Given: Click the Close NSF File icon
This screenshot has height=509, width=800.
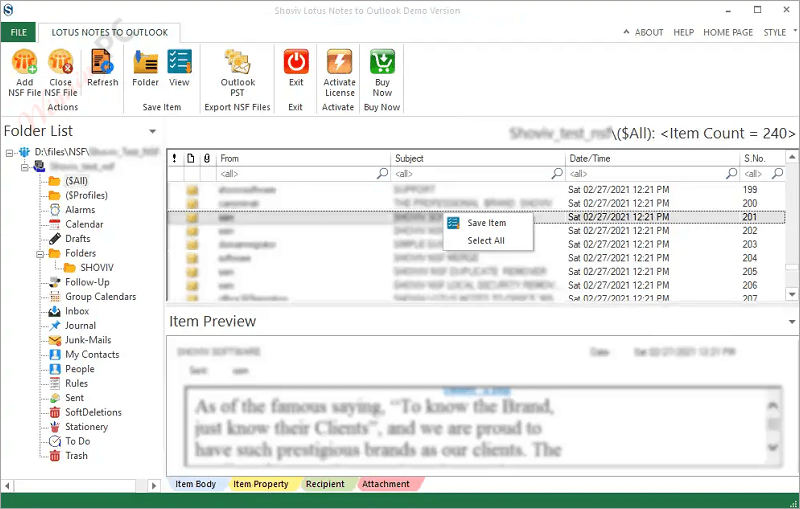Looking at the screenshot, I should pyautogui.click(x=60, y=61).
